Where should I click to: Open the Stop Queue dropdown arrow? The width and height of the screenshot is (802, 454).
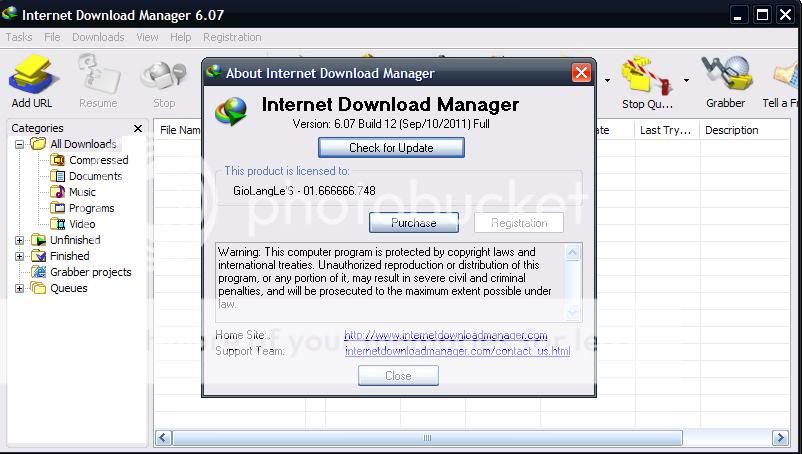pyautogui.click(x=686, y=80)
